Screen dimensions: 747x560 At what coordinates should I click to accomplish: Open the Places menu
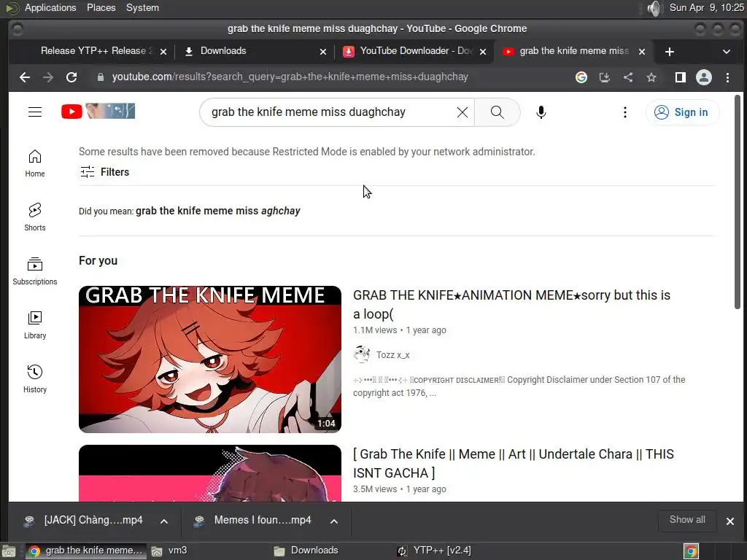[101, 7]
